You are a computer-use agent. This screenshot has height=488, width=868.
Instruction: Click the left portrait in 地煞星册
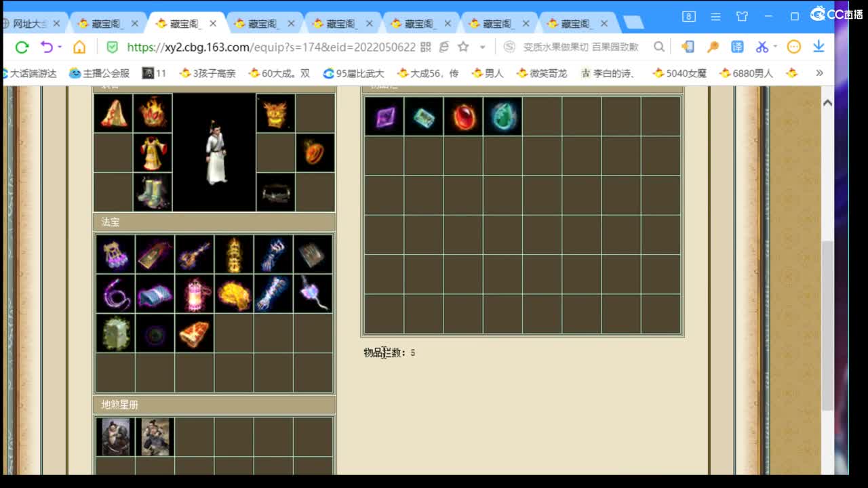point(115,436)
